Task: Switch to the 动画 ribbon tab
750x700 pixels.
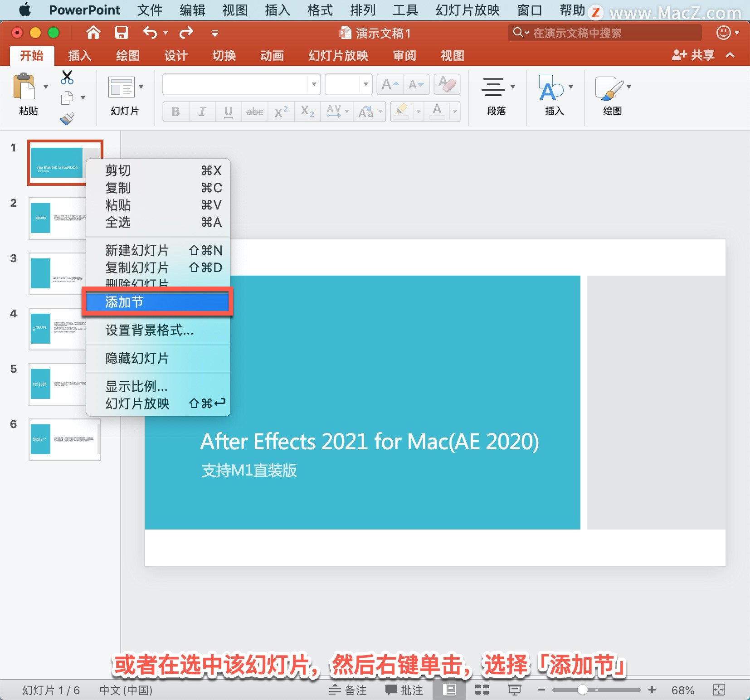Action: click(x=272, y=56)
